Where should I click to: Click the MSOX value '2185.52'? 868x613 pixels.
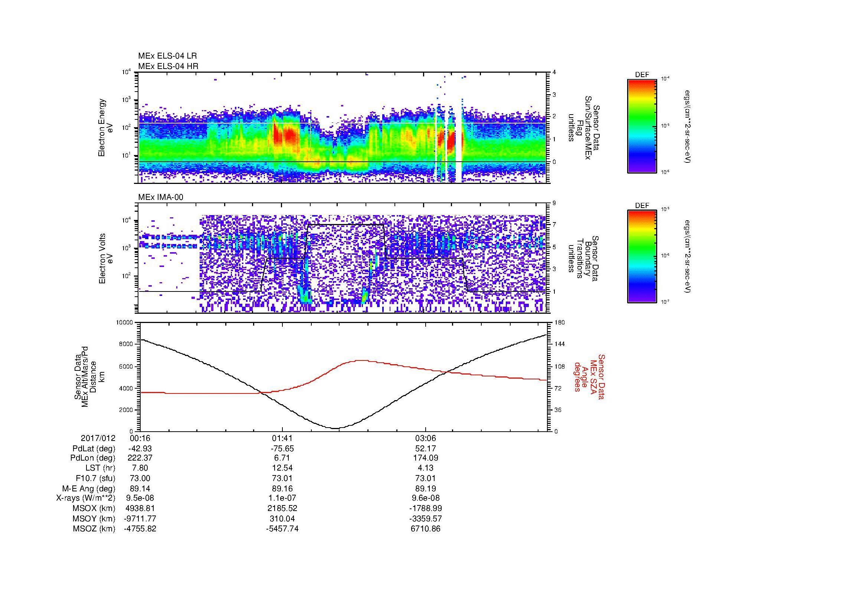coord(282,508)
